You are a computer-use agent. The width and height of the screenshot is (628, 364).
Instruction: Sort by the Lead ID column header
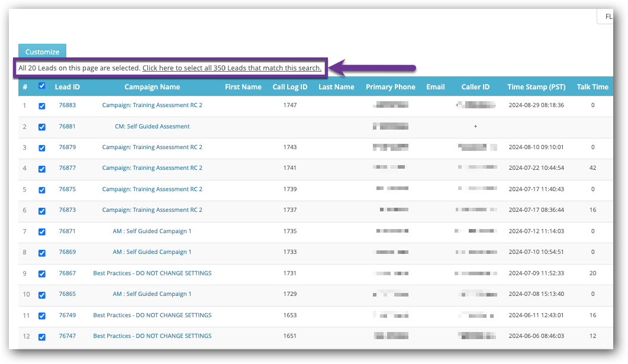tap(67, 86)
